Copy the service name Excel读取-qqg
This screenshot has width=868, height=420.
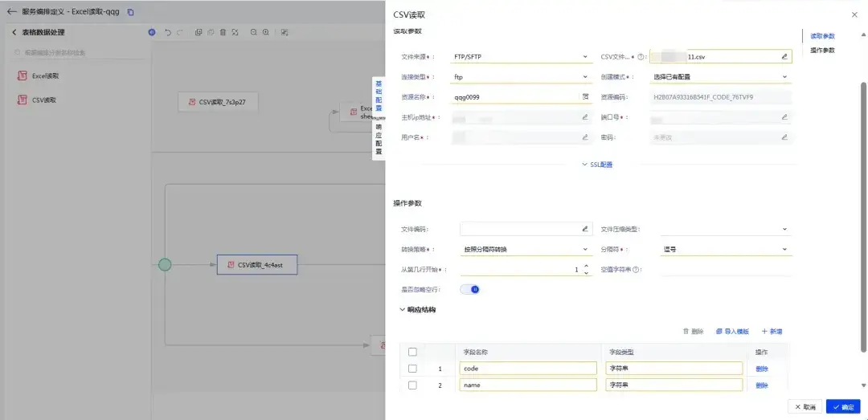pyautogui.click(x=131, y=11)
